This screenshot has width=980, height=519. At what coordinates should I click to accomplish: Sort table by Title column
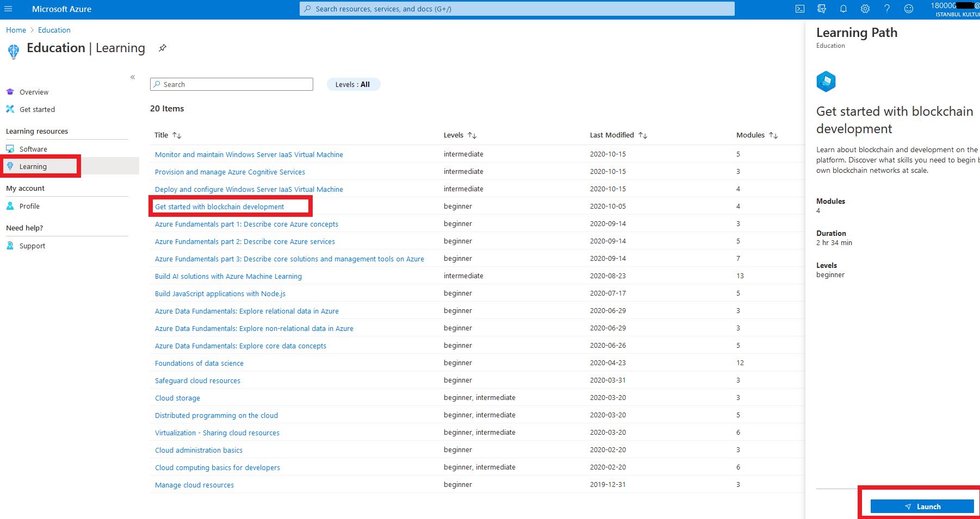168,135
